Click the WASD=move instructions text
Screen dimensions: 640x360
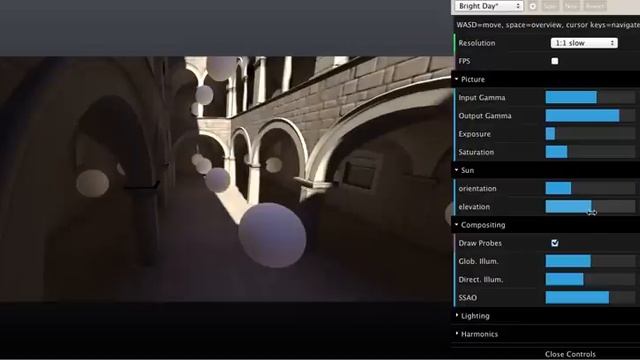tap(548, 25)
